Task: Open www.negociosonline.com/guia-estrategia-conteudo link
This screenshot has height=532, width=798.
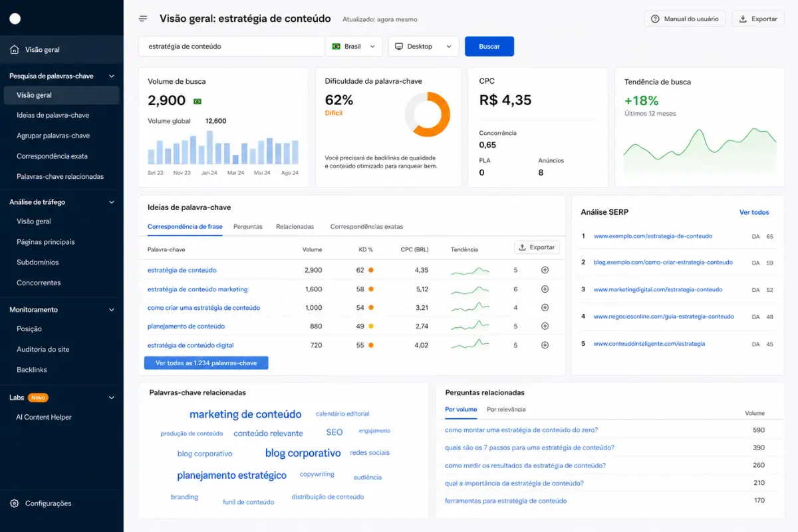Action: [x=664, y=317]
